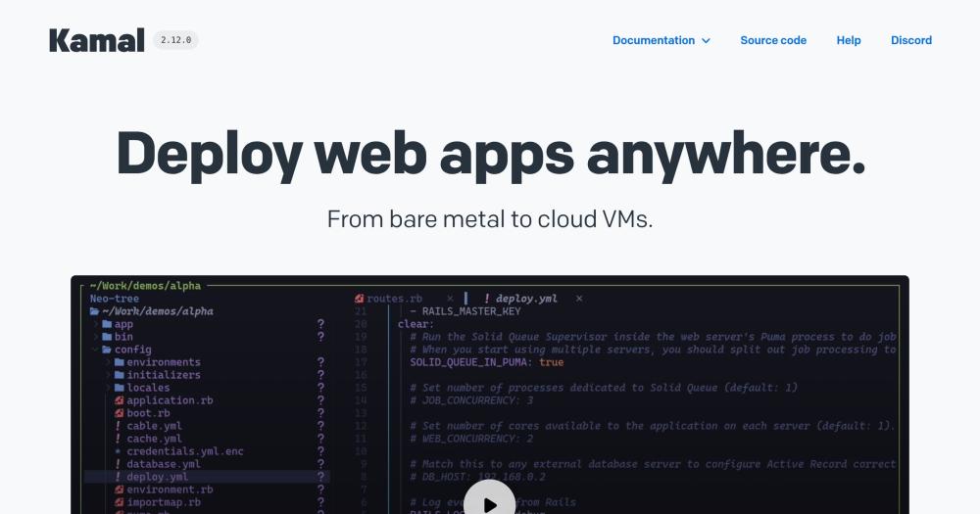Image resolution: width=980 pixels, height=514 pixels.
Task: Click the SOLID_QUEUE_IN_PUMA line
Action: (x=487, y=362)
